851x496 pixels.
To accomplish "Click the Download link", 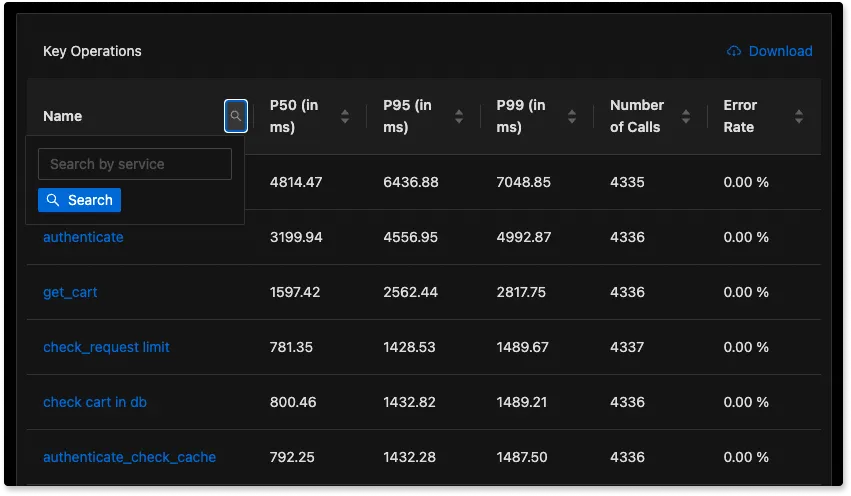I will (x=770, y=51).
